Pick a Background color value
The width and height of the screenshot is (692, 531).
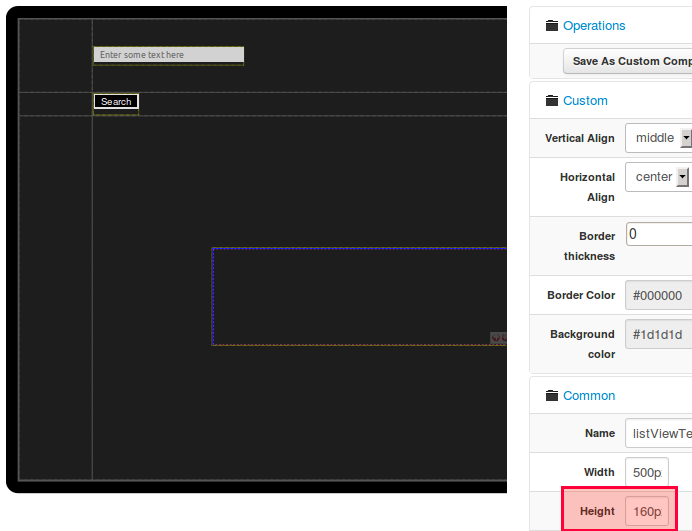tap(658, 334)
